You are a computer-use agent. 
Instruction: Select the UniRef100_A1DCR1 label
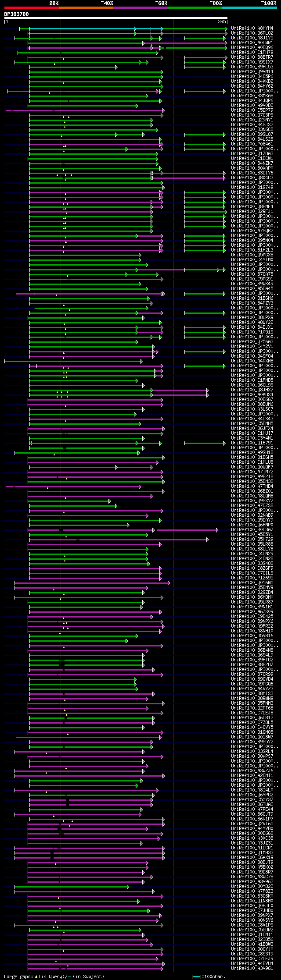pos(252,848)
